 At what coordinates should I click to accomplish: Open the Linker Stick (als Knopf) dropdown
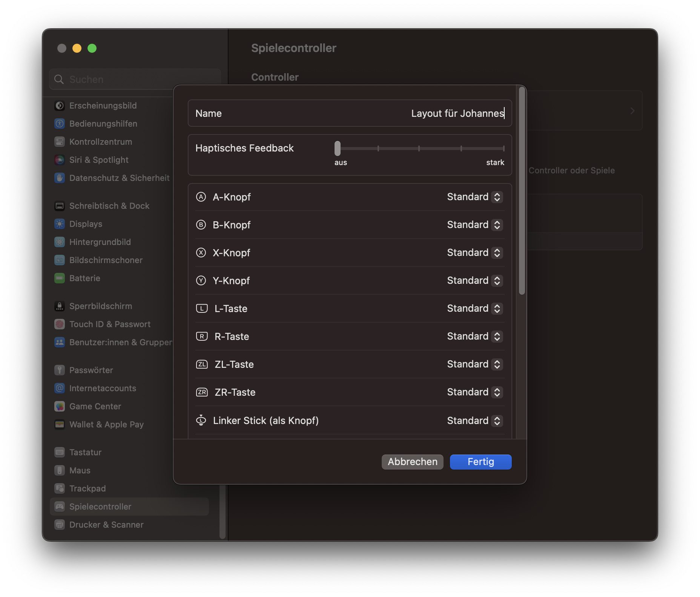coord(475,421)
